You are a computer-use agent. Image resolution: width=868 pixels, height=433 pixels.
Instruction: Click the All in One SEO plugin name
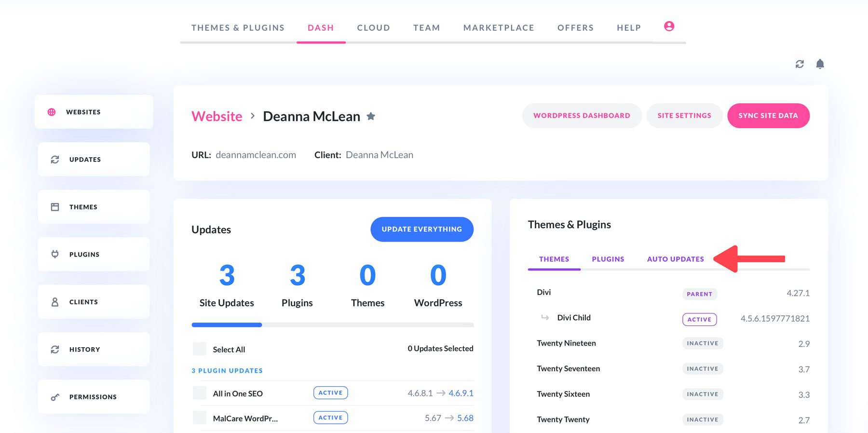pos(238,393)
